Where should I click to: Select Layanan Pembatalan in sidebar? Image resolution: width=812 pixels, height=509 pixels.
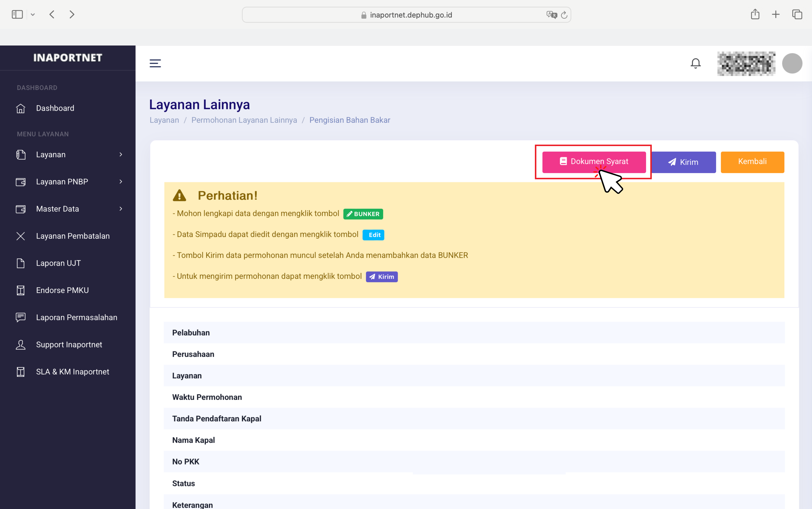pyautogui.click(x=73, y=236)
